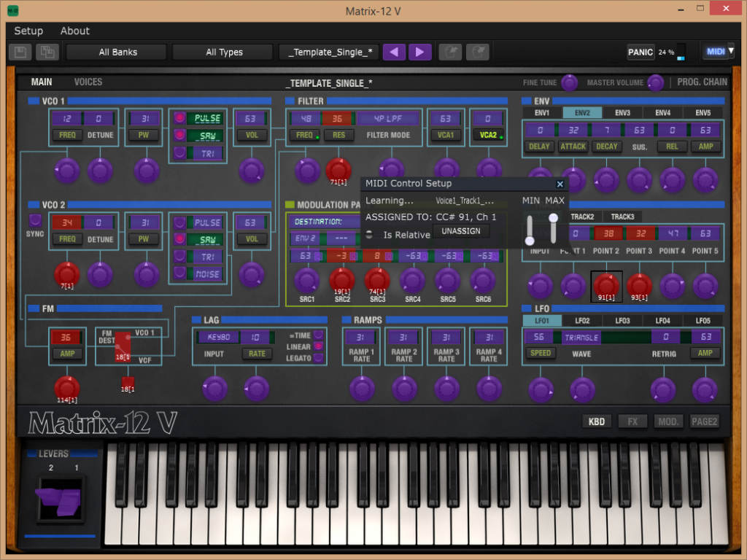Toggle the VCO 2 Sync button
Viewport: 747px width, 560px height.
click(x=34, y=219)
